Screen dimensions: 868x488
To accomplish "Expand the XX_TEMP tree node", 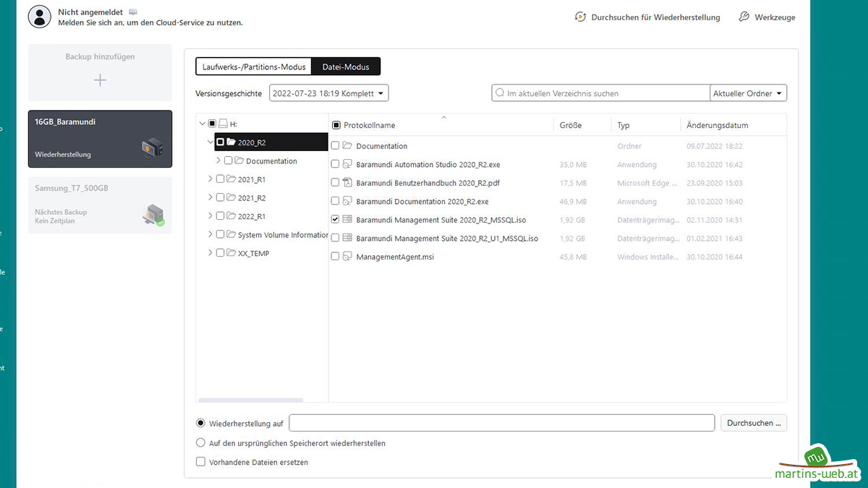I will pos(210,253).
